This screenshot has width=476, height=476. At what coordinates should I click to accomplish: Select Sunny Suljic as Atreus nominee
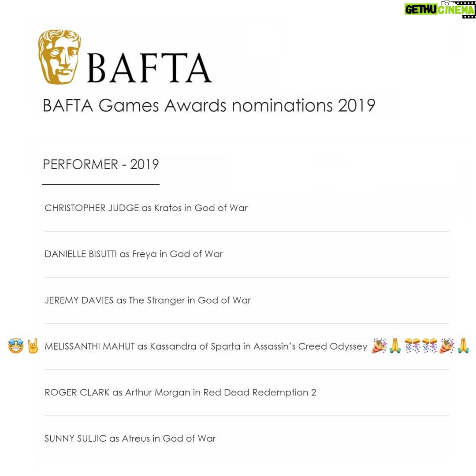[130, 439]
